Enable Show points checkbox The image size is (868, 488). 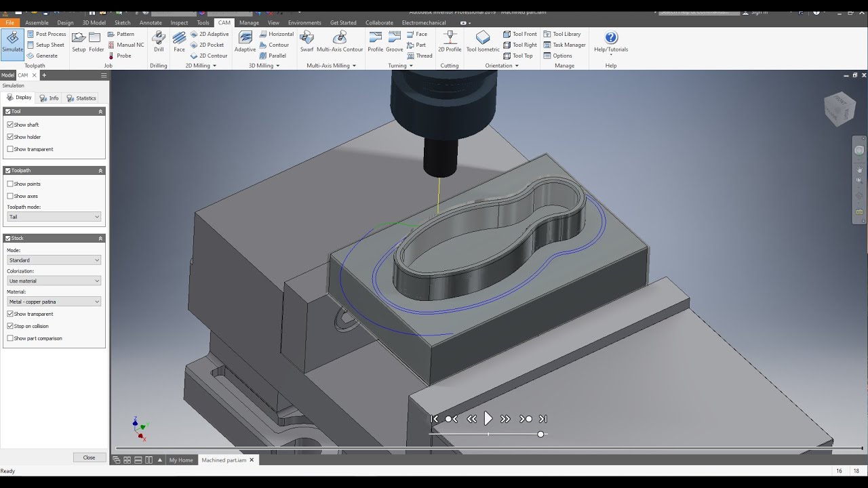[10, 184]
